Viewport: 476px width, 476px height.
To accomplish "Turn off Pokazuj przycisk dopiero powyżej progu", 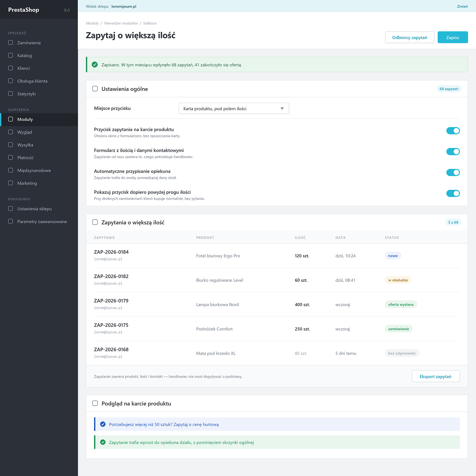I will click(x=453, y=194).
